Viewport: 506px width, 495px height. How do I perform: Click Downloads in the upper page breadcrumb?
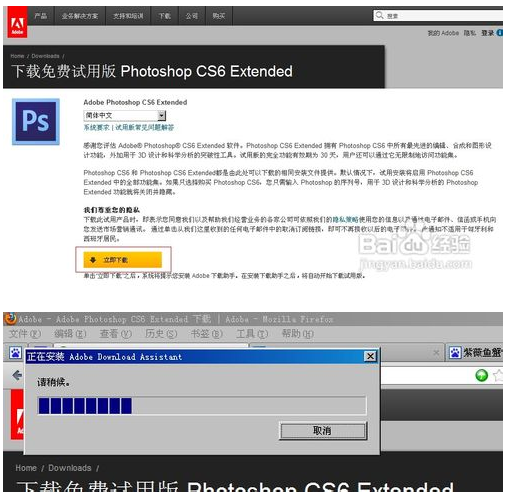(45, 56)
